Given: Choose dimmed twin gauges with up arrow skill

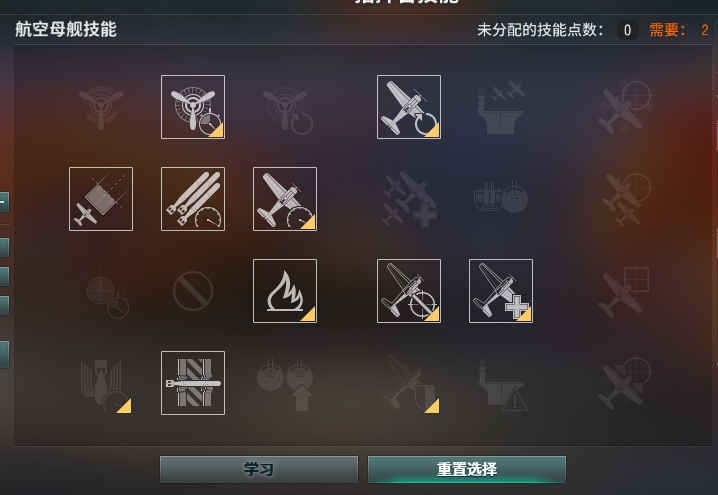Looking at the screenshot, I should click(285, 384).
